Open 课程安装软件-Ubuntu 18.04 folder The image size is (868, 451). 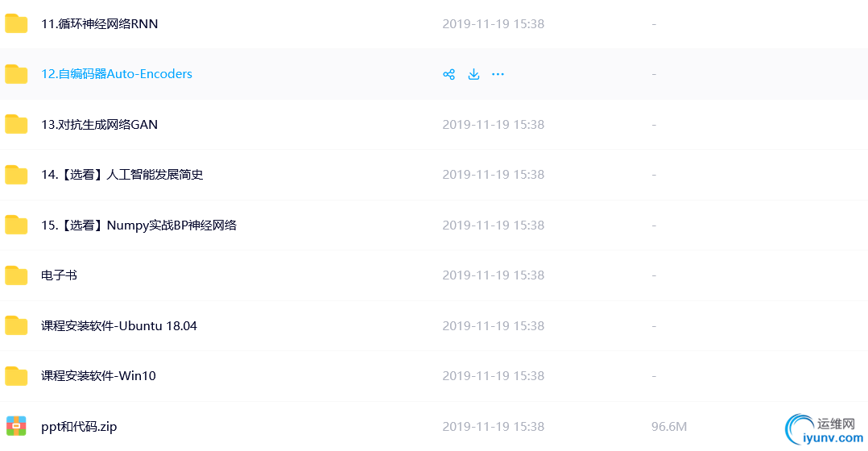point(119,326)
